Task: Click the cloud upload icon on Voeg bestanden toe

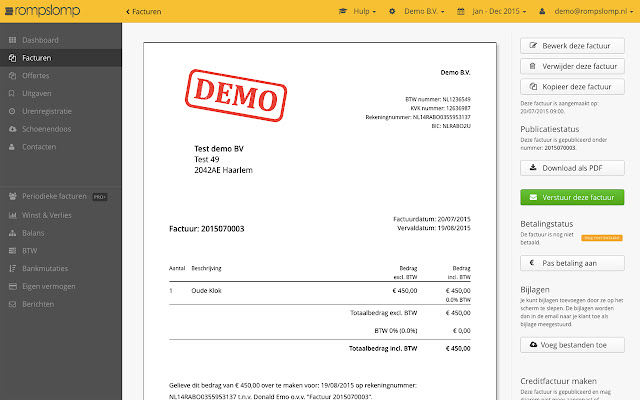Action: click(x=533, y=345)
